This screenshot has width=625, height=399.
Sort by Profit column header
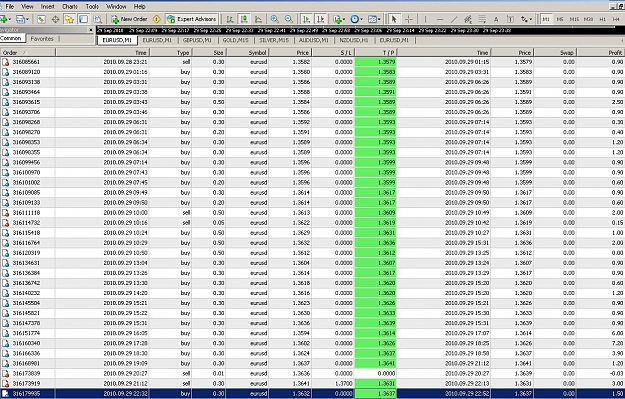point(601,52)
